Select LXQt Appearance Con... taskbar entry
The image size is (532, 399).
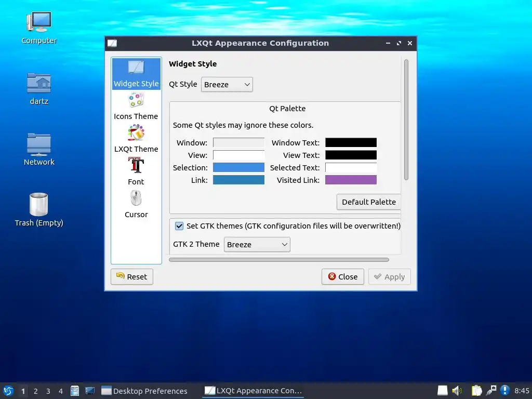[253, 391]
